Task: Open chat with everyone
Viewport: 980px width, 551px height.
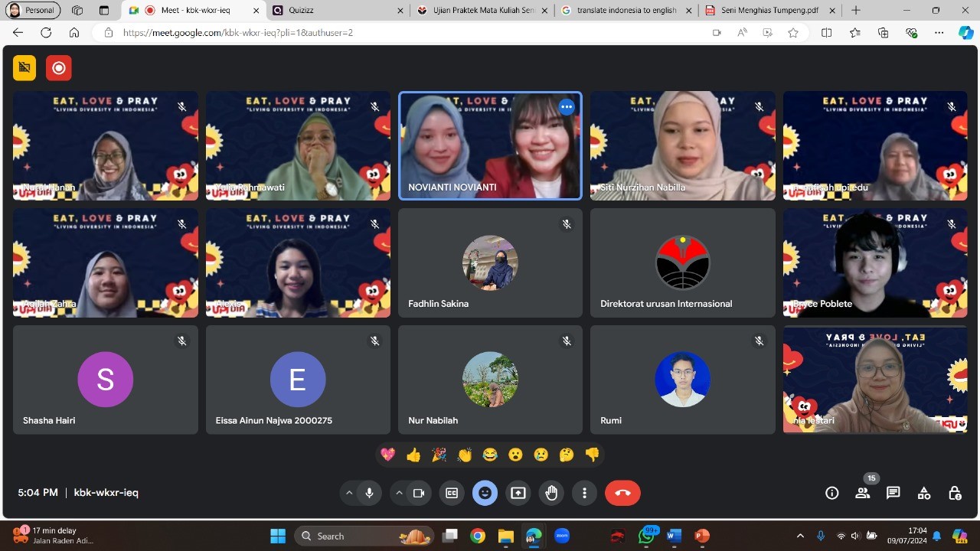Action: coord(893,493)
